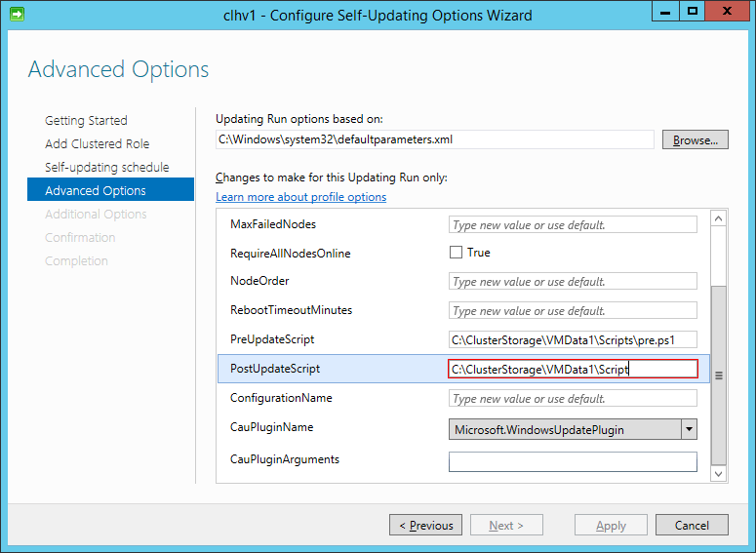Cancel the wizard
Image resolution: width=756 pixels, height=553 pixels.
[x=692, y=525]
